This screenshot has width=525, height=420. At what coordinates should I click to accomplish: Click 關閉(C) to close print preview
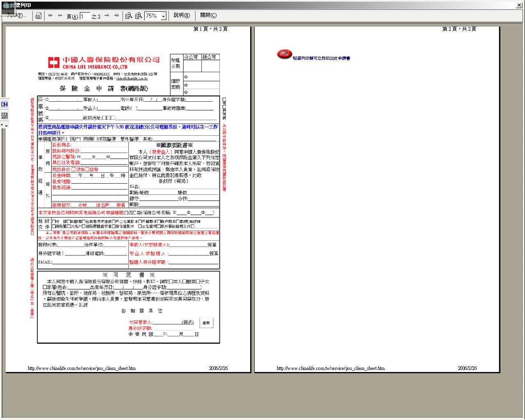pos(208,16)
